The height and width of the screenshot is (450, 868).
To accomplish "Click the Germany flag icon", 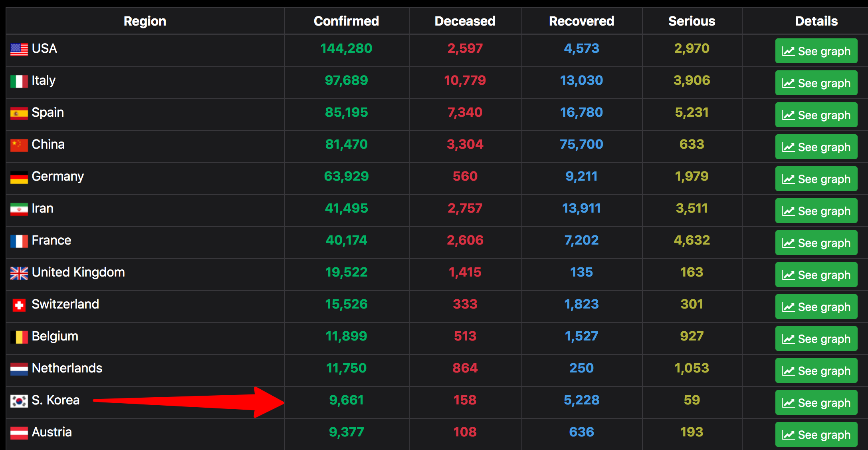I will (18, 177).
